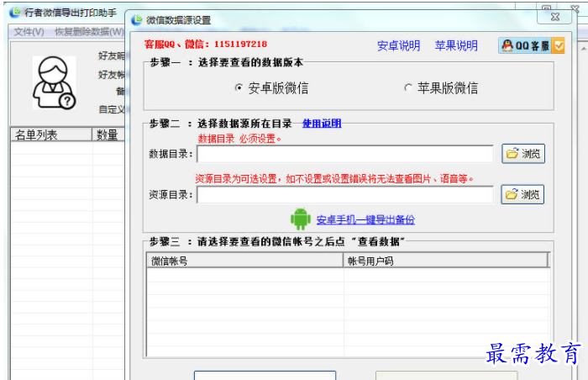Open the 安卓说明 link
The width and height of the screenshot is (588, 380).
(398, 45)
